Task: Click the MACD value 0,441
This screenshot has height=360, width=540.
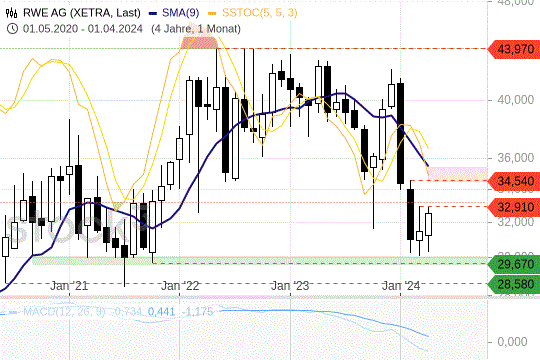Action: 161,312
